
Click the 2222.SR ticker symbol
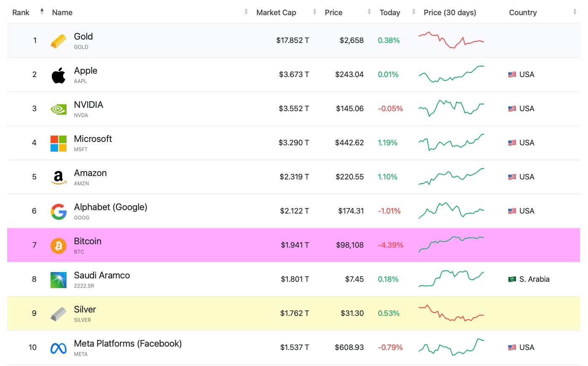tap(84, 286)
